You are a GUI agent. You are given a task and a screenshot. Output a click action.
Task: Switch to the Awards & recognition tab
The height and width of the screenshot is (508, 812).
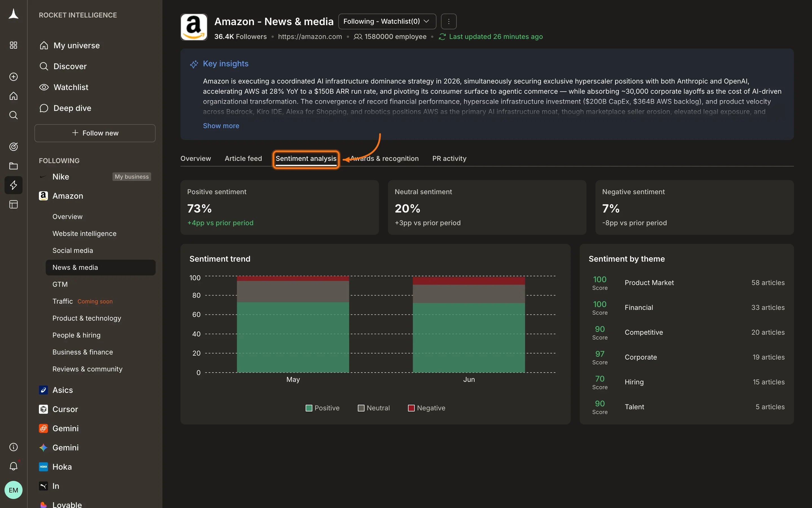[385, 159]
